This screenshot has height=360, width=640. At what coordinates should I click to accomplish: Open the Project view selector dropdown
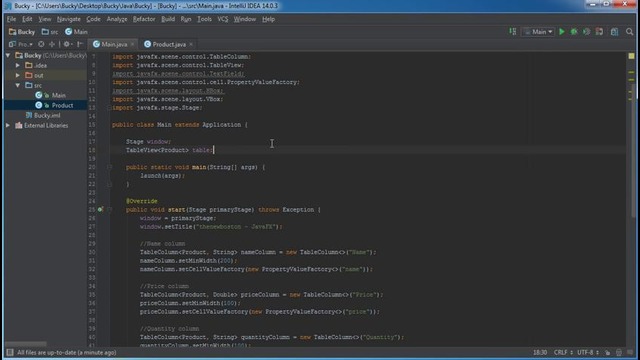21,44
